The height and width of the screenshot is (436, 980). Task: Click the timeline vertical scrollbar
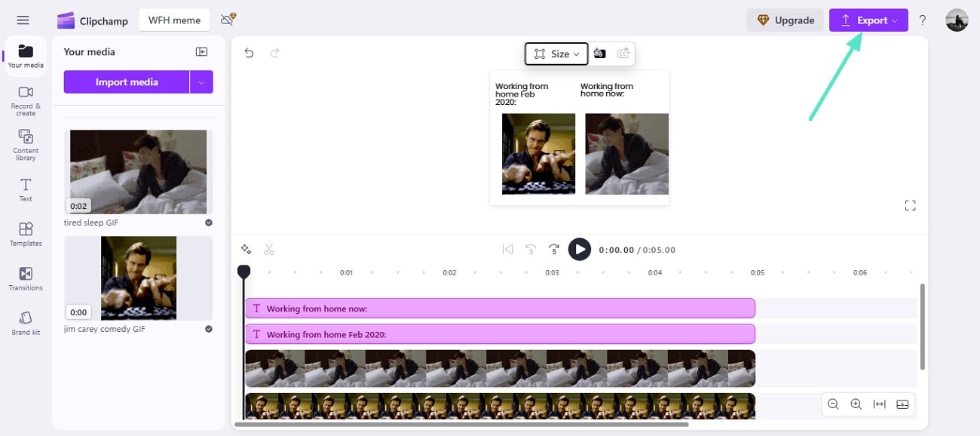click(922, 327)
